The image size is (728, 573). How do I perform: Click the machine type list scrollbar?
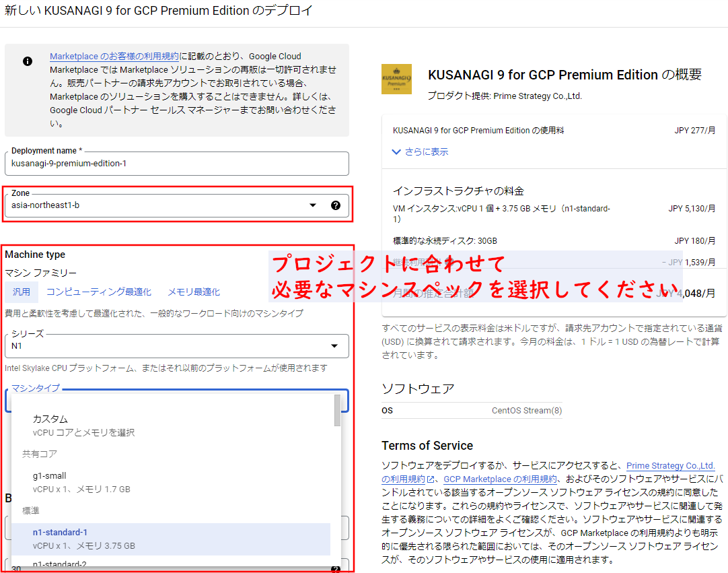(x=338, y=411)
